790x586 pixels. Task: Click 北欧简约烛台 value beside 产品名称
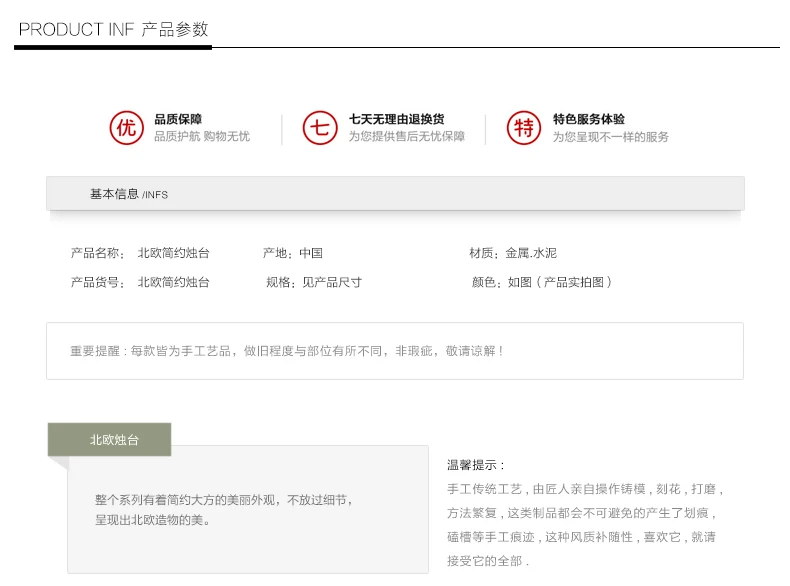click(x=174, y=253)
